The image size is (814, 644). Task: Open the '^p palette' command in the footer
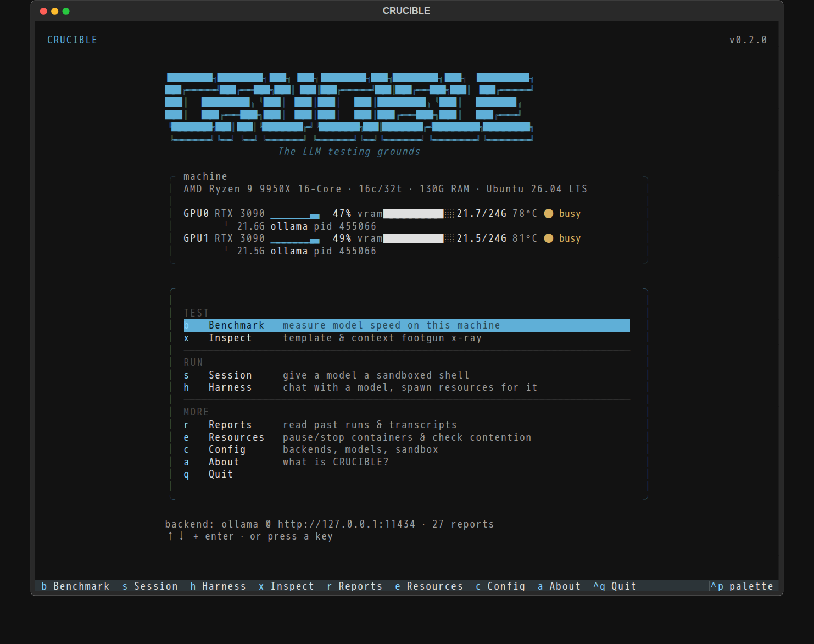[741, 586]
